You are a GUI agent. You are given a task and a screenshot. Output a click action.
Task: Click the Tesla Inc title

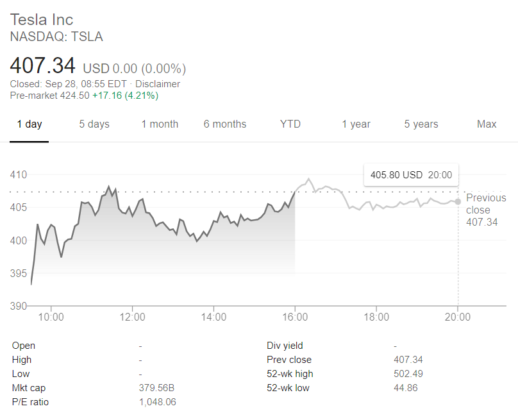42,20
